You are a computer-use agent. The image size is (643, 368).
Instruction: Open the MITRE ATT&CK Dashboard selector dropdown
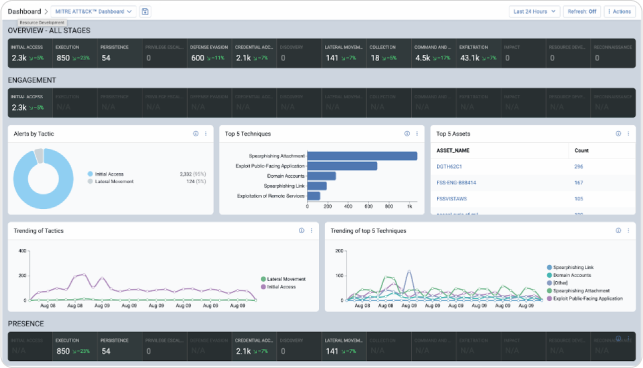[x=93, y=11]
